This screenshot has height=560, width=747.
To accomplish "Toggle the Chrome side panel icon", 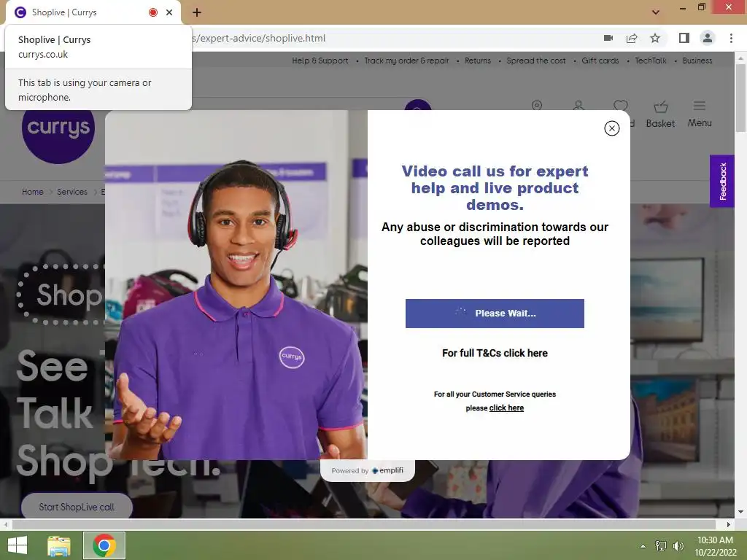I will tap(684, 38).
